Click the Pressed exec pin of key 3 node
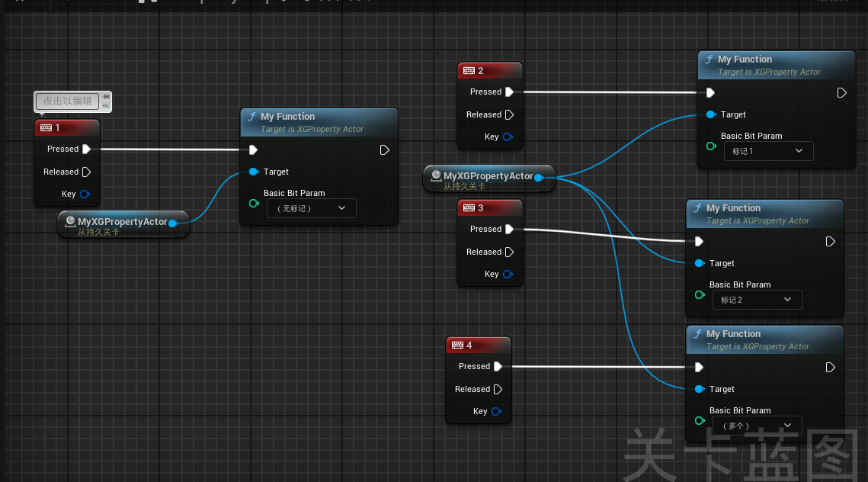The height and width of the screenshot is (482, 868). coord(509,230)
